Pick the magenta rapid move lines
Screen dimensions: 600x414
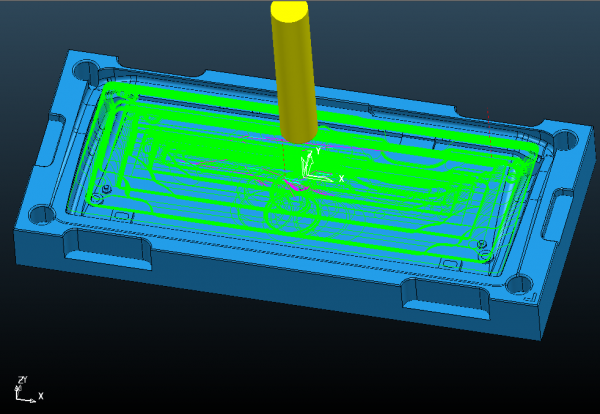point(279,165)
